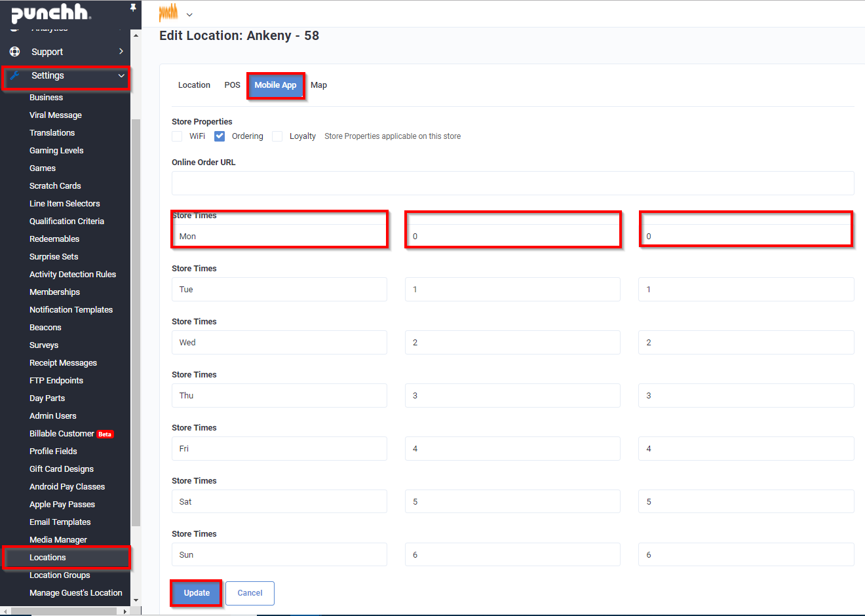Open the business switcher dropdown arrow

tap(189, 14)
